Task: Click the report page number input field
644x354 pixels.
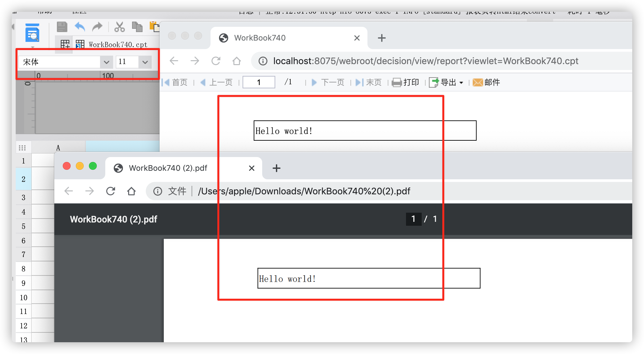Action: [259, 82]
